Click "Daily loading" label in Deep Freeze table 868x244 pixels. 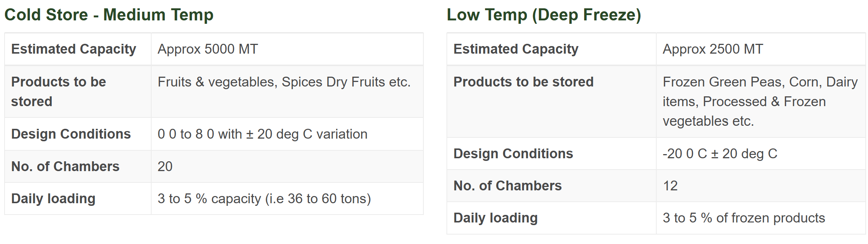[x=495, y=218]
